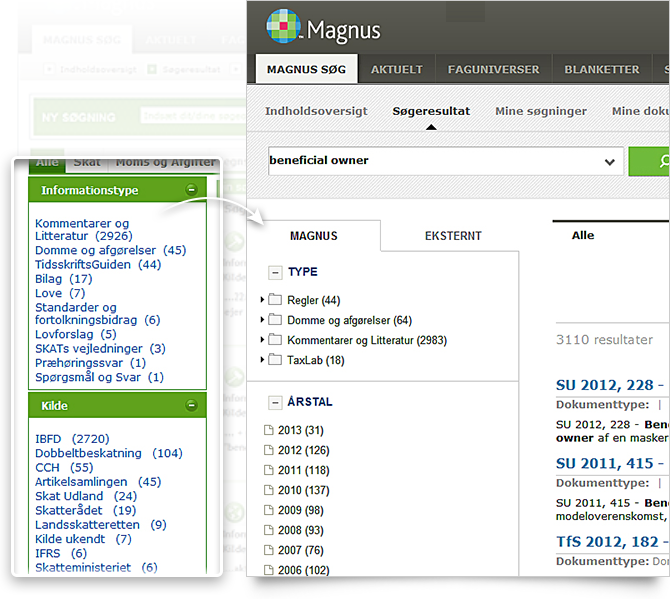
Task: Click the green search button
Action: (x=649, y=161)
